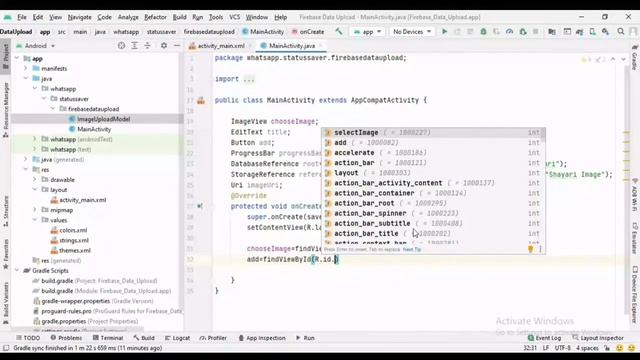Click the light bulb icon in the completion popup
This screenshot has height=360, width=640.
(x=530, y=249)
